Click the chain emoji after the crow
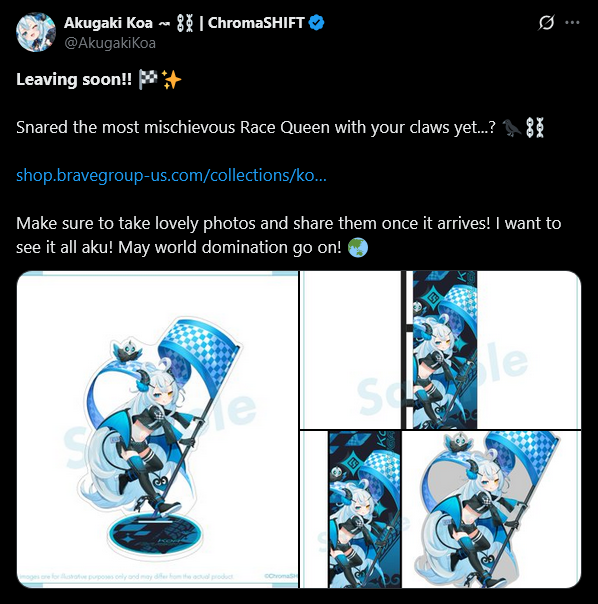 pos(535,128)
